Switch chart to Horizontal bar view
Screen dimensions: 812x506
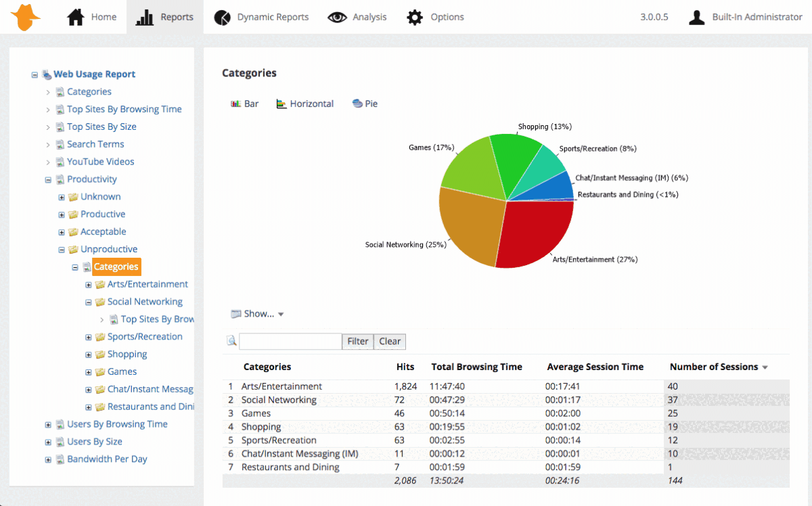305,103
